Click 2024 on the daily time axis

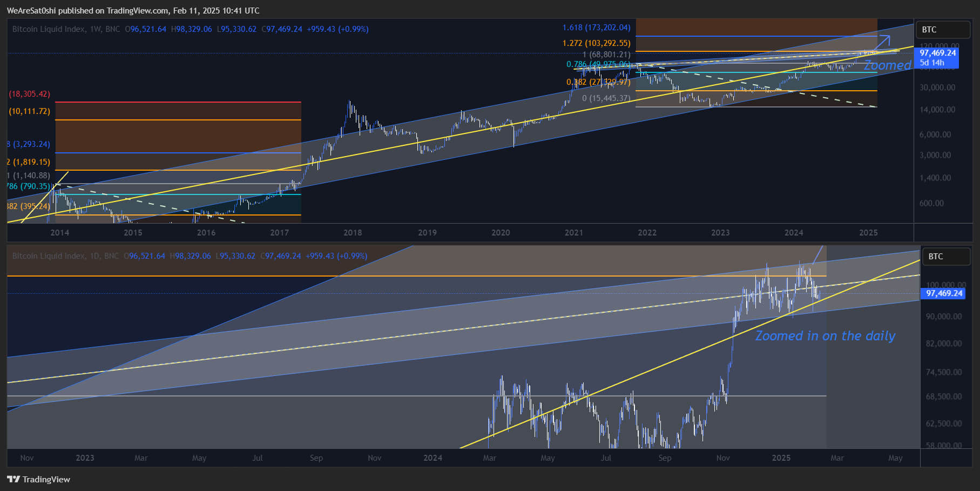point(432,458)
